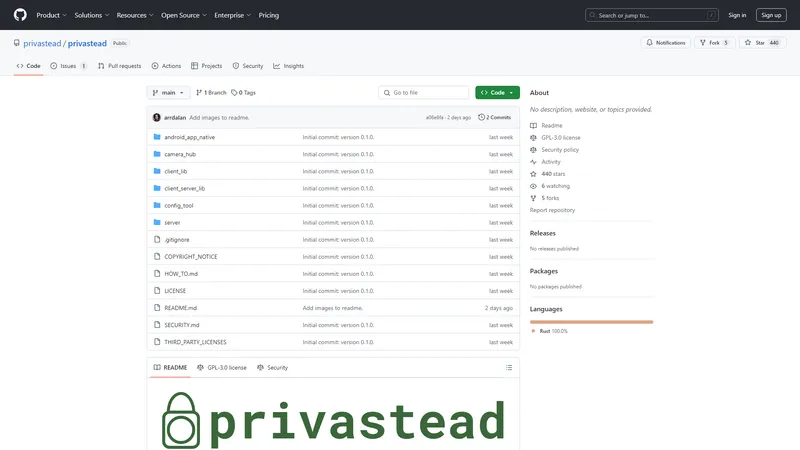Open the Enterprise dropdown

[233, 15]
